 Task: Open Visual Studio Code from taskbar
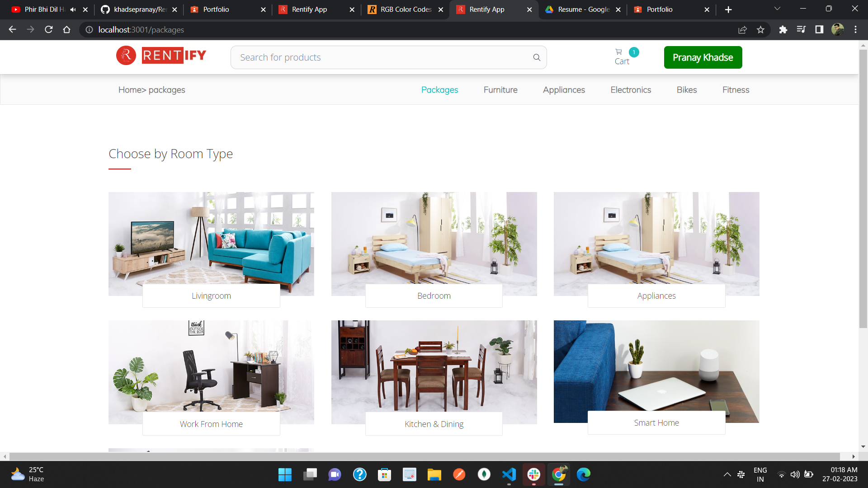click(x=509, y=474)
